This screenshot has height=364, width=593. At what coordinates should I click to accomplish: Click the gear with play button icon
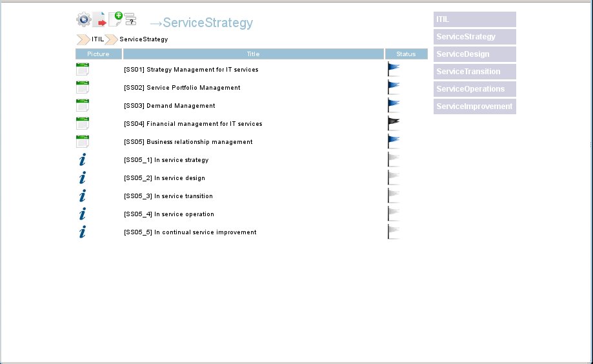pos(84,19)
